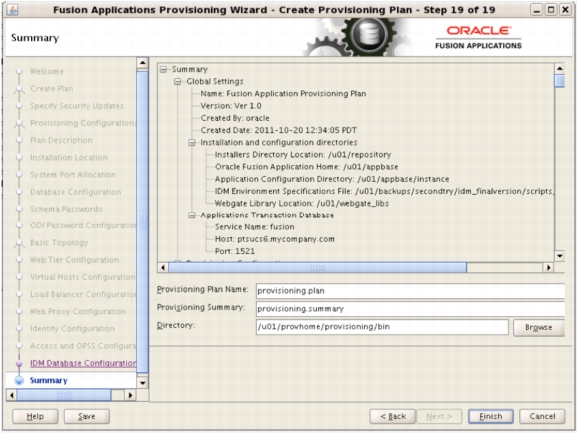578x435 pixels.
Task: Select Webgate Library Location row
Action: (302, 203)
